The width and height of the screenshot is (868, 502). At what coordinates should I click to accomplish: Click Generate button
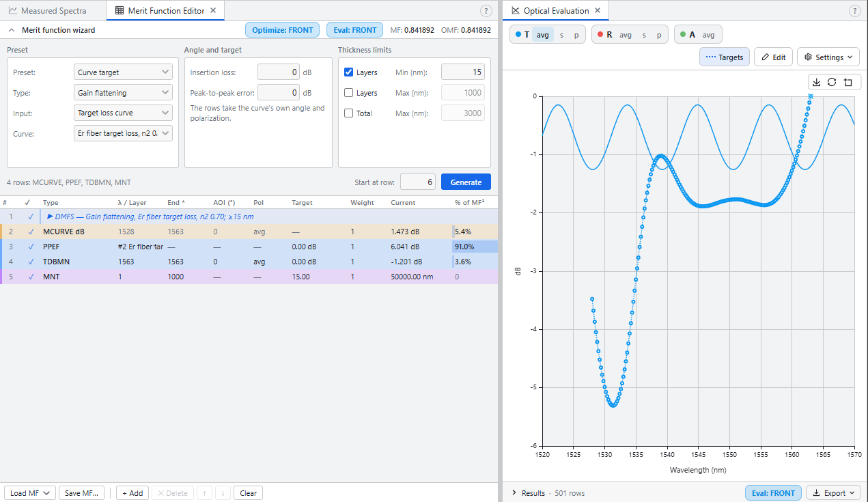click(x=466, y=182)
